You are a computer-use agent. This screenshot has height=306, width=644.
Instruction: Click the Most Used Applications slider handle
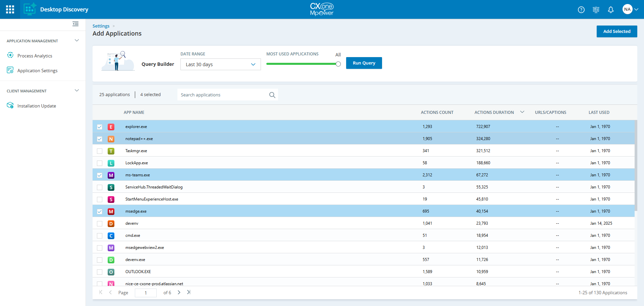point(338,64)
